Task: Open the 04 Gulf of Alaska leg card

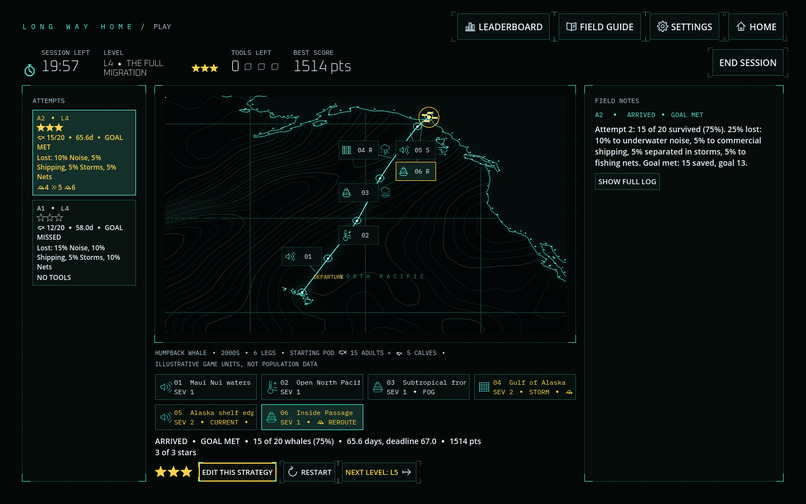Action: click(x=525, y=387)
